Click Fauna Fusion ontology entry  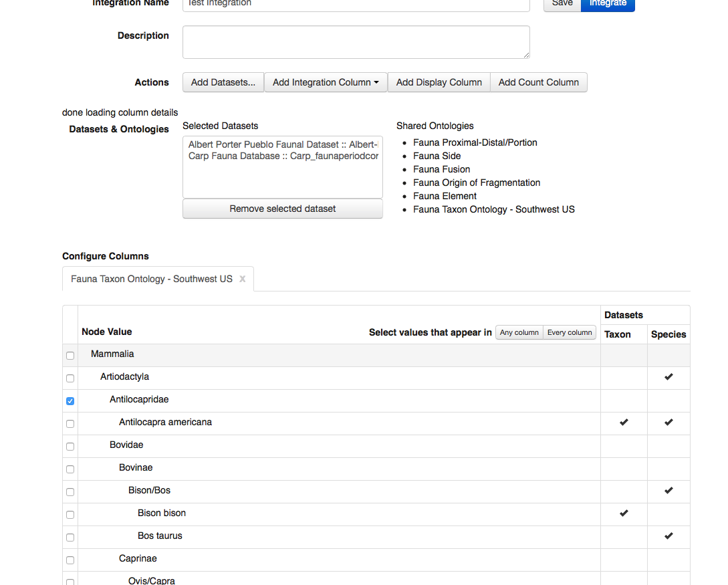[x=441, y=169]
